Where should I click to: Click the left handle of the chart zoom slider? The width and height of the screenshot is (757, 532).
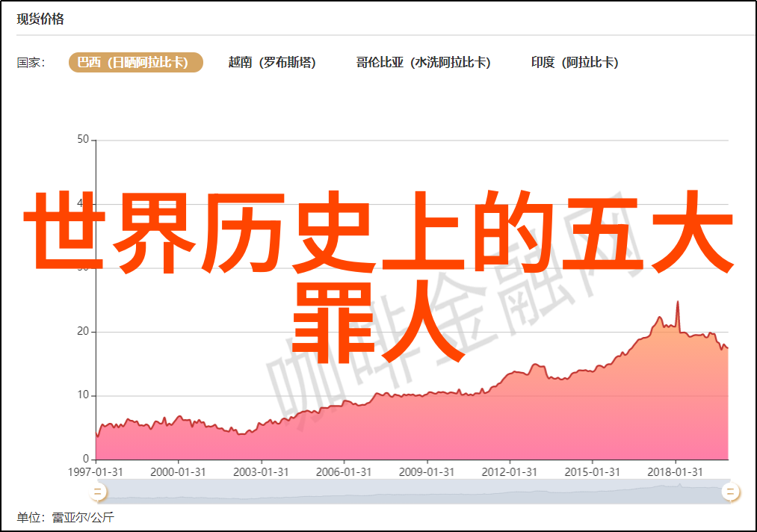point(97,492)
